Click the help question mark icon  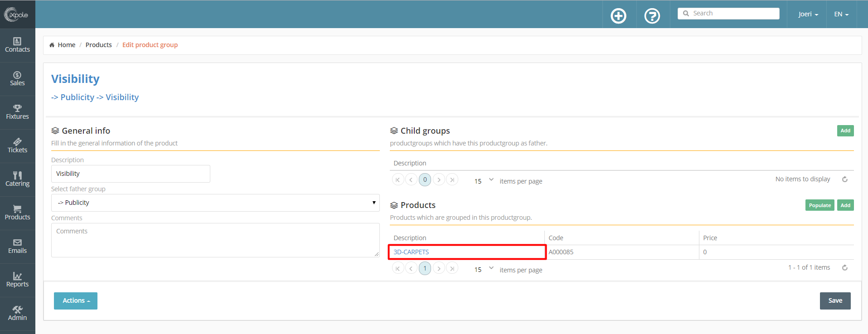click(x=652, y=16)
